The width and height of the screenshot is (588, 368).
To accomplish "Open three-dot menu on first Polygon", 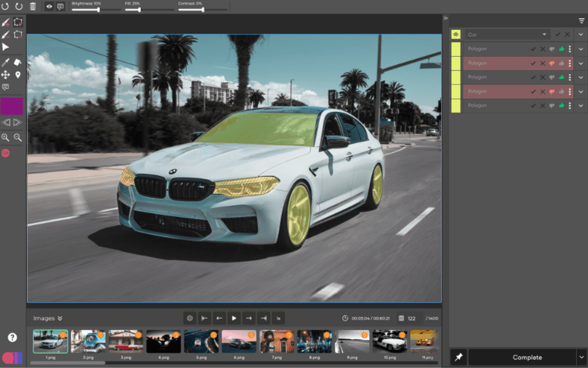I will pyautogui.click(x=570, y=49).
